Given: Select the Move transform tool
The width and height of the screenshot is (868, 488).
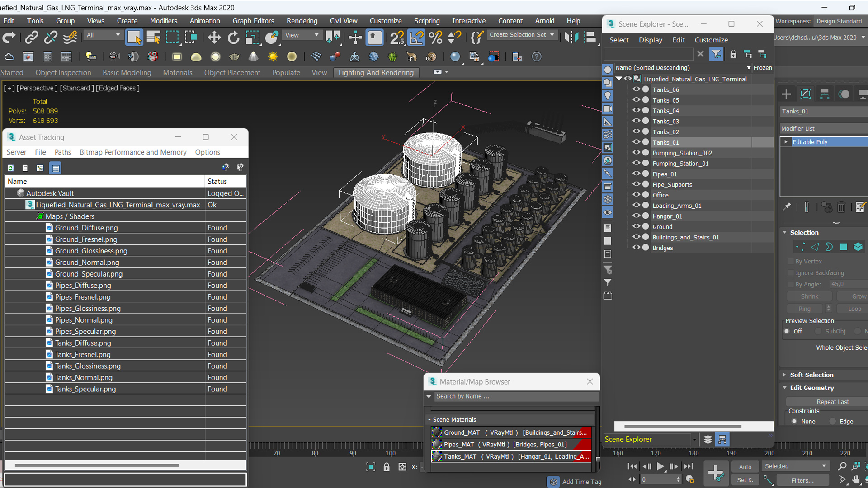Looking at the screenshot, I should pos(214,38).
